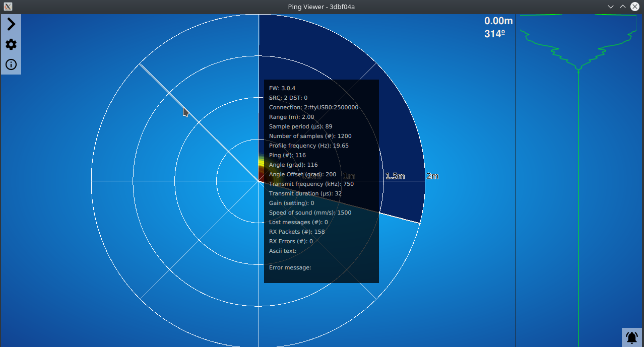This screenshot has width=644, height=347.
Task: Click the Angle (grad): 116 entry
Action: pyautogui.click(x=293, y=165)
